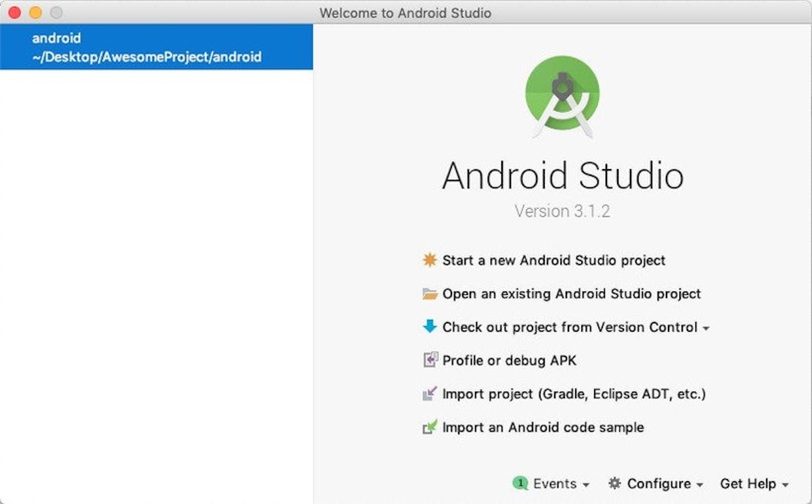812x504 pixels.
Task: Click the Start a new Android Studio project icon
Action: click(x=429, y=260)
